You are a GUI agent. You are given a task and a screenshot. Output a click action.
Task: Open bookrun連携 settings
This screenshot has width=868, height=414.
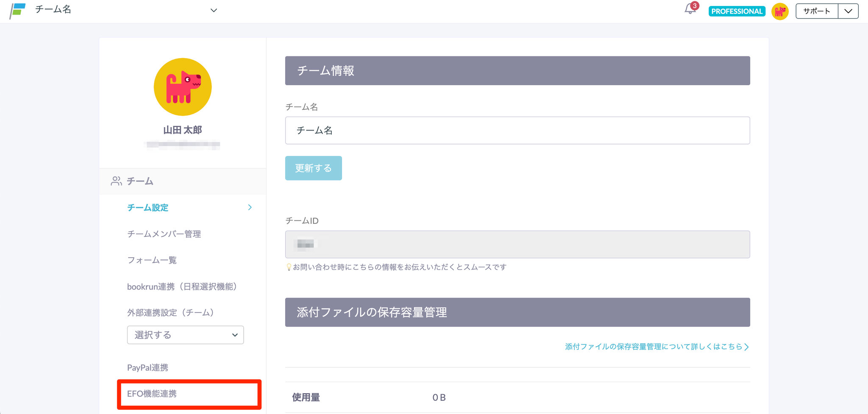coord(182,287)
